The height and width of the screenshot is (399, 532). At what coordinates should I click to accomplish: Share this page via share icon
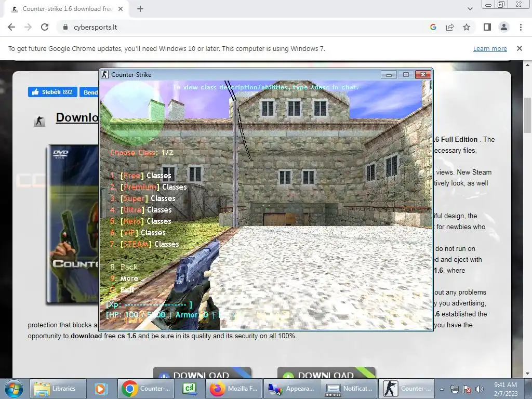(x=450, y=27)
